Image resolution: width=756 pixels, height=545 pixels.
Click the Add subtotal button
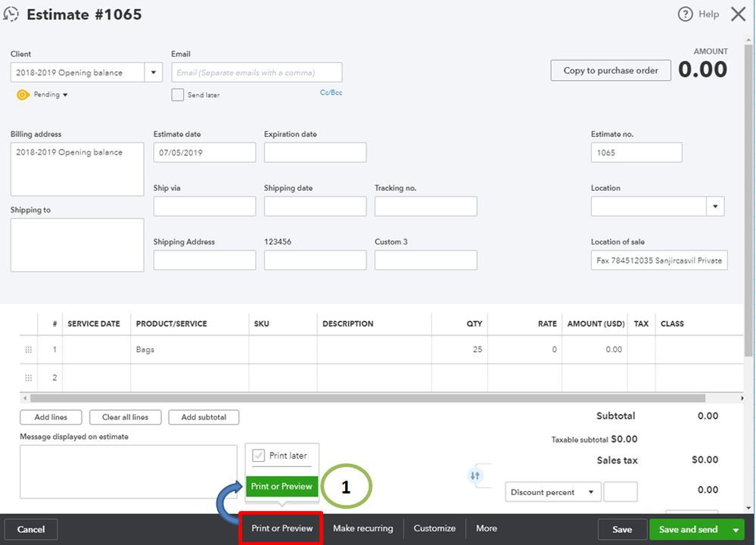click(204, 417)
